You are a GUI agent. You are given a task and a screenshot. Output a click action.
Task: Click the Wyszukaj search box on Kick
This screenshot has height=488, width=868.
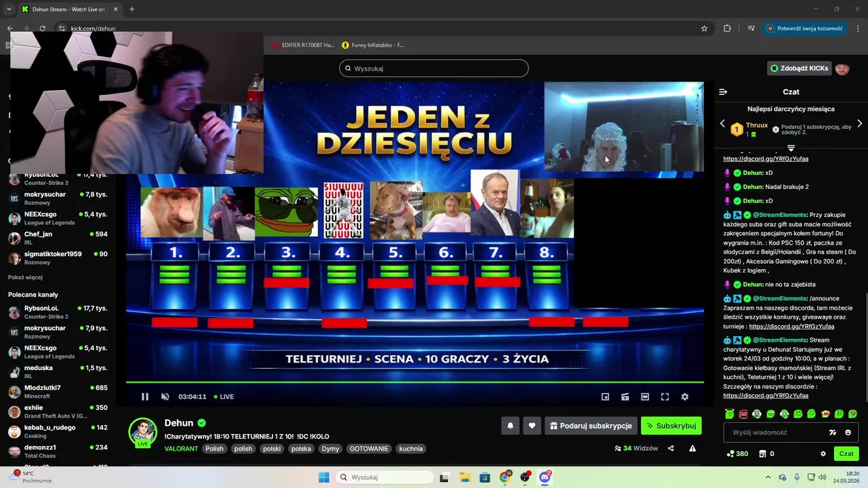pos(434,68)
